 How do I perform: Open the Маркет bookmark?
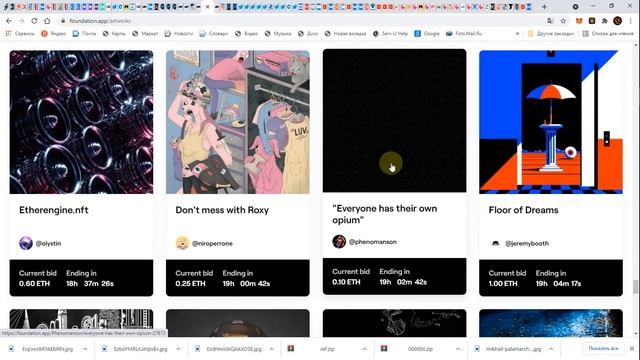coord(145,33)
